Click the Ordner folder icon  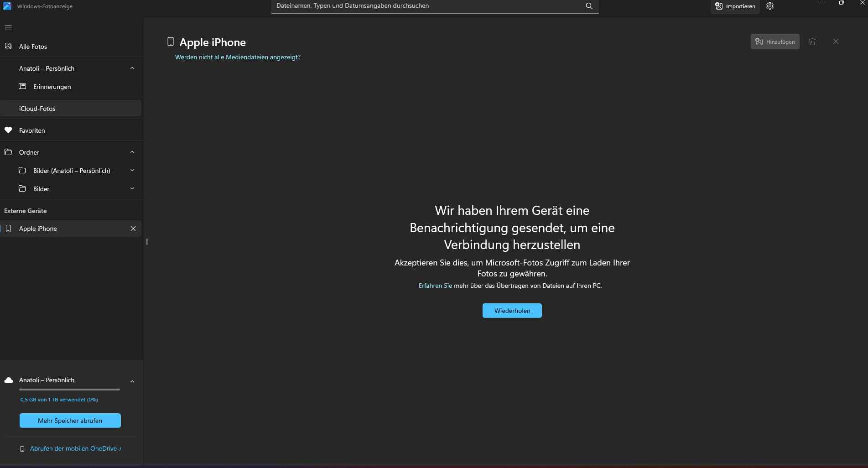click(x=8, y=152)
